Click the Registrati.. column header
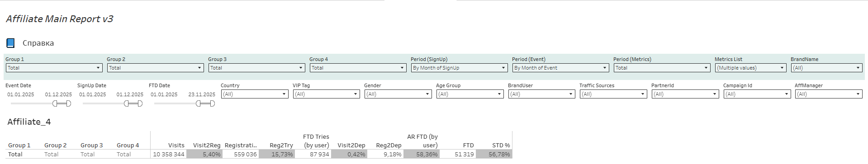The width and height of the screenshot is (868, 164). point(241,145)
